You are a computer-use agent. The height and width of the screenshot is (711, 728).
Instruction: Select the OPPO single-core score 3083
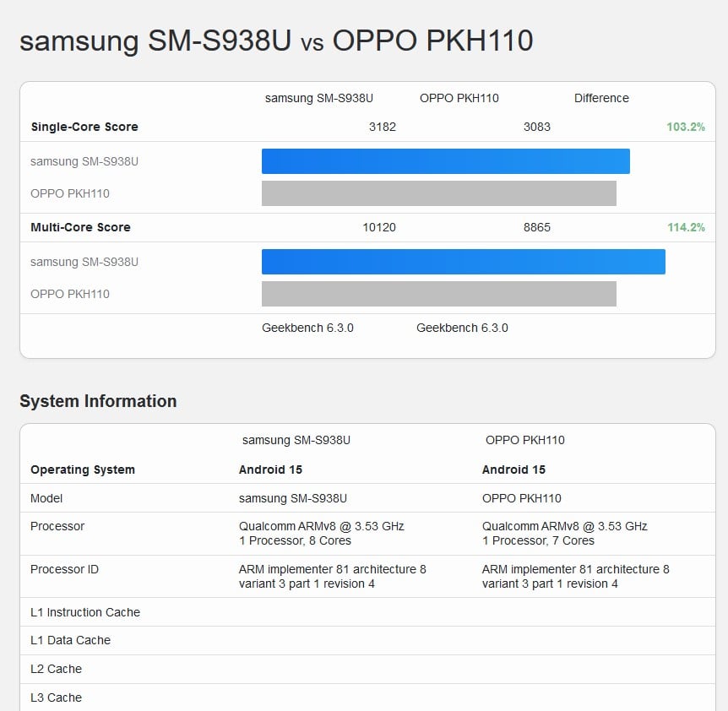pyautogui.click(x=536, y=127)
